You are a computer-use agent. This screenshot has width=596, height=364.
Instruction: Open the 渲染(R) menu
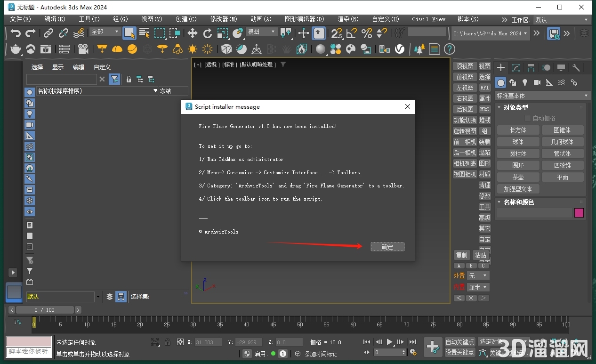tap(348, 19)
